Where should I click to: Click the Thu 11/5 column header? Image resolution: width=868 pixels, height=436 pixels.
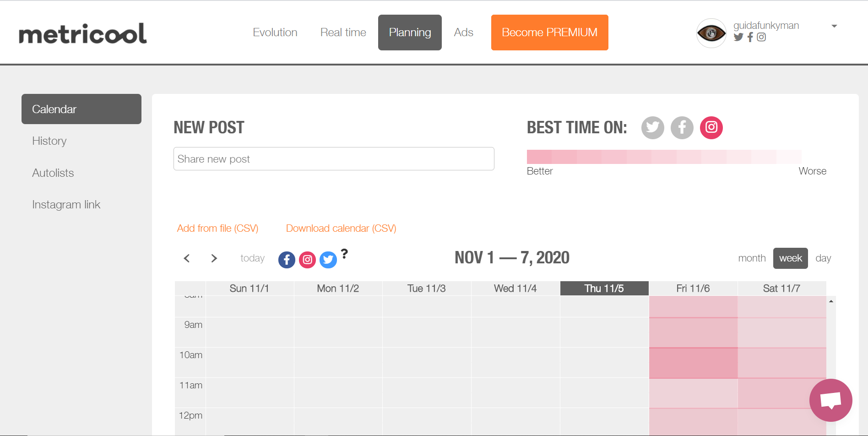604,289
